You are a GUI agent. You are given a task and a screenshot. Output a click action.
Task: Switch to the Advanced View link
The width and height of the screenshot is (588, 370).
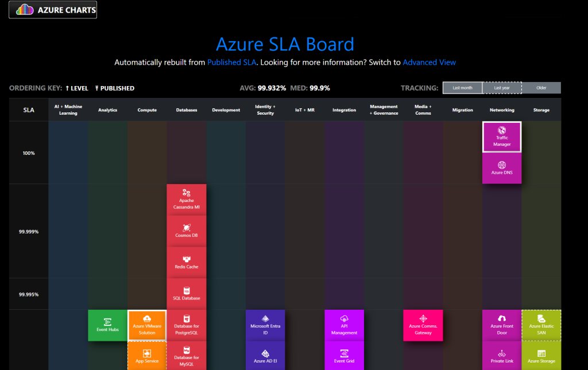point(429,62)
